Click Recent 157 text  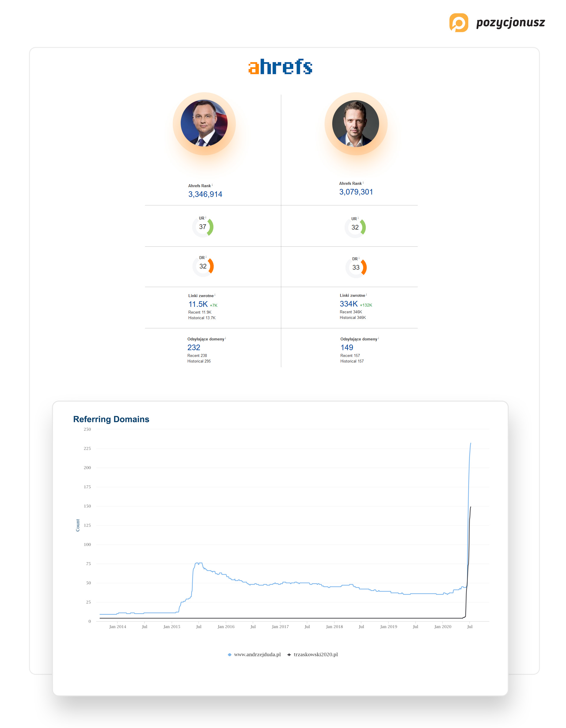(350, 356)
